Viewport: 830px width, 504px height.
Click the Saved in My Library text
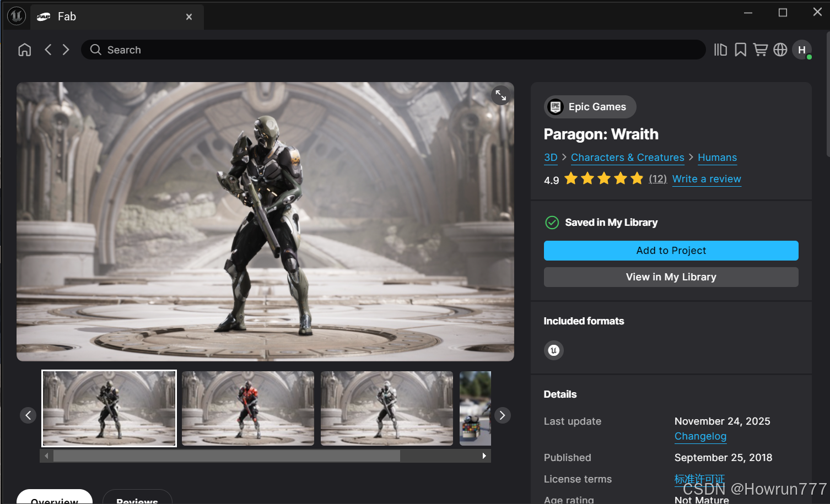(x=611, y=223)
